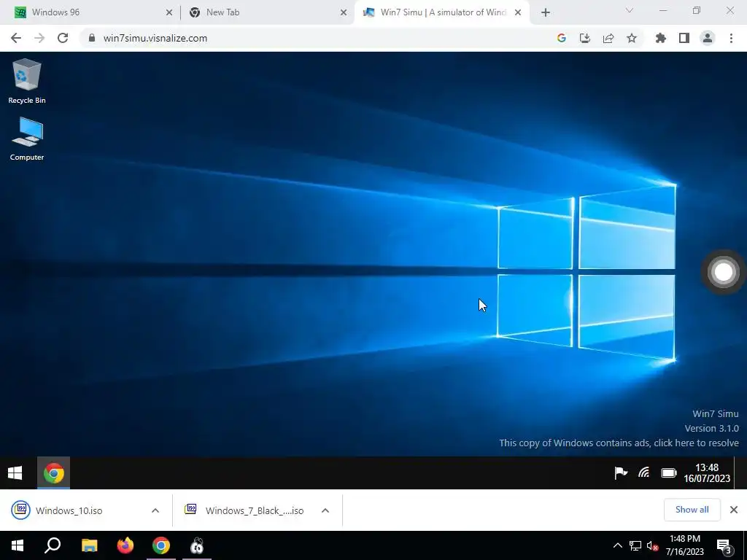
Task: Open the Windows_10.iso download
Action: (x=69, y=510)
